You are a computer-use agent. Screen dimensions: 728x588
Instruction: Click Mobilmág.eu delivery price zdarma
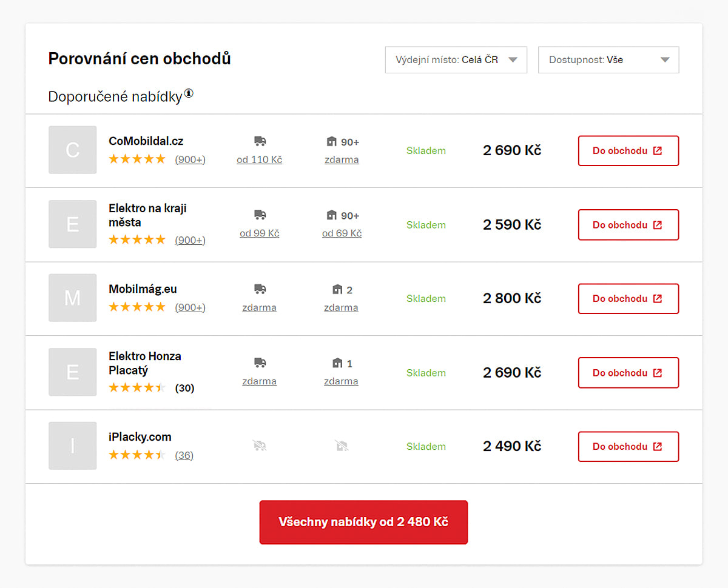click(x=260, y=307)
